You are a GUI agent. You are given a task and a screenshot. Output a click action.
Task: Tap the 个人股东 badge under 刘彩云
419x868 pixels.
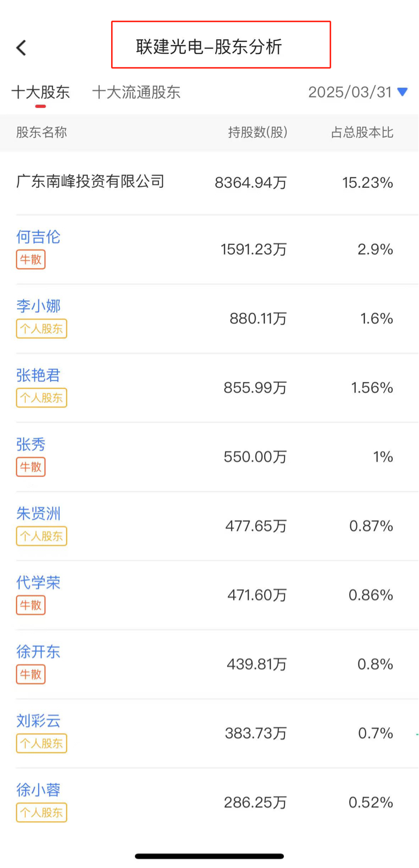coord(41,743)
